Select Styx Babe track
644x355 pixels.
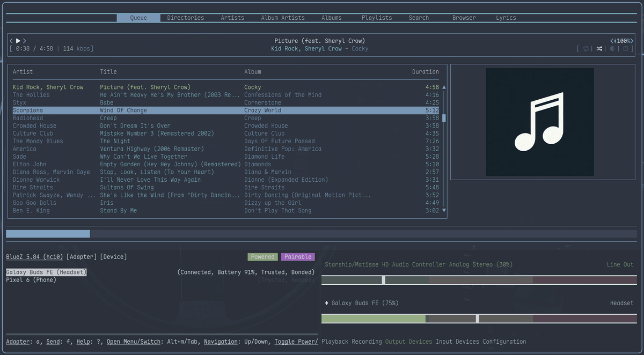(x=226, y=102)
